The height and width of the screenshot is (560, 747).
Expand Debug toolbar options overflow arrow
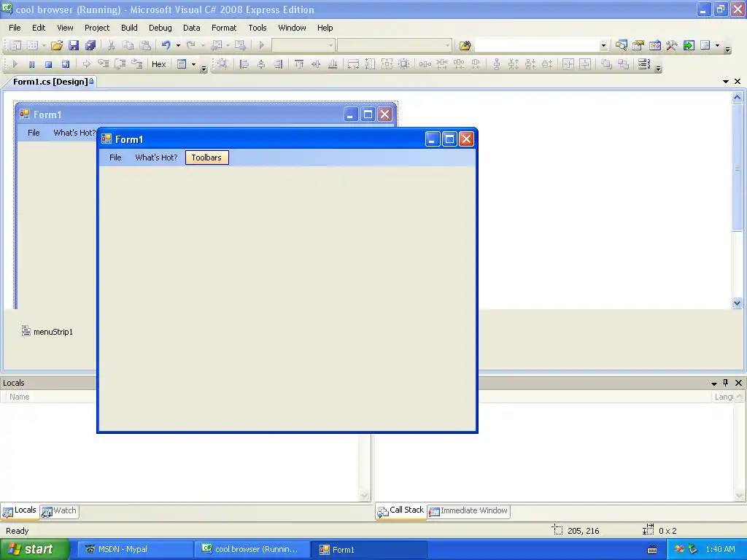pos(204,69)
